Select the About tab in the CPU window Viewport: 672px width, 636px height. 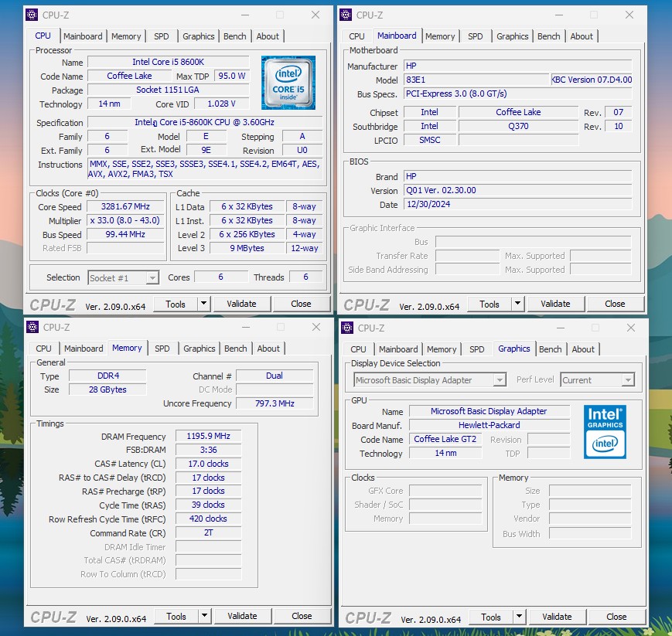tap(268, 36)
